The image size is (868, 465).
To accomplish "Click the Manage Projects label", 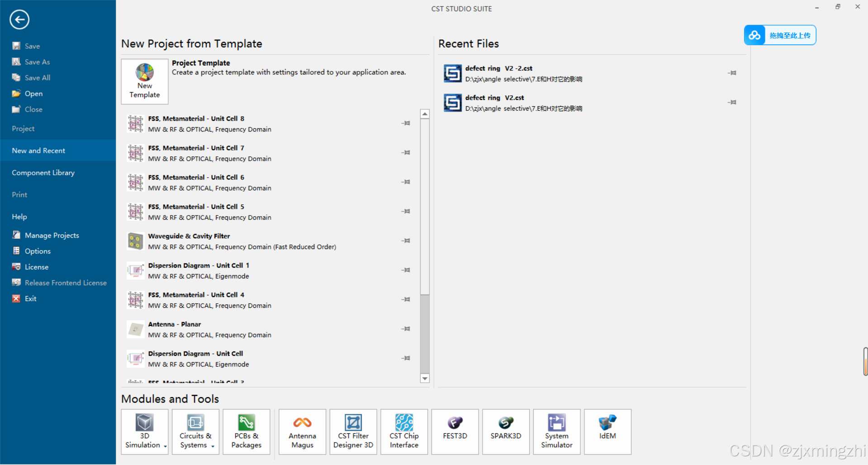I will tap(52, 235).
